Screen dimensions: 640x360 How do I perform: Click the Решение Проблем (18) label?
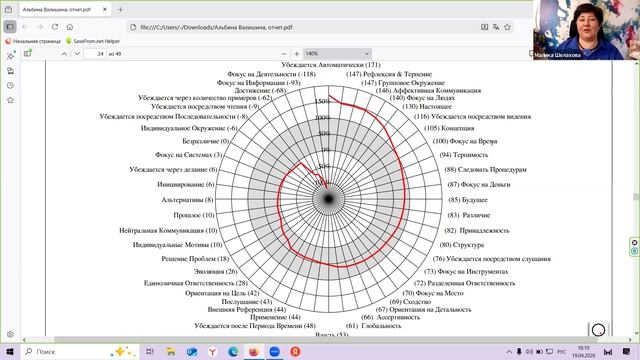click(x=195, y=258)
